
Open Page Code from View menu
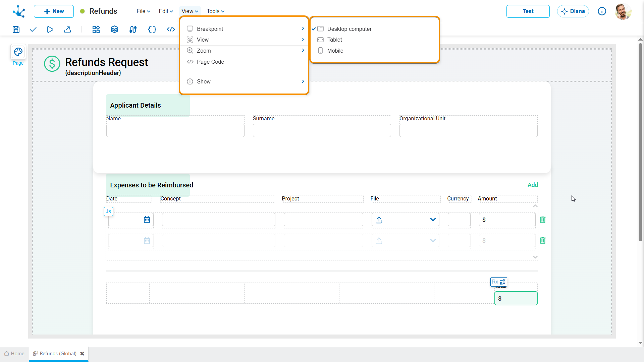[244, 62]
